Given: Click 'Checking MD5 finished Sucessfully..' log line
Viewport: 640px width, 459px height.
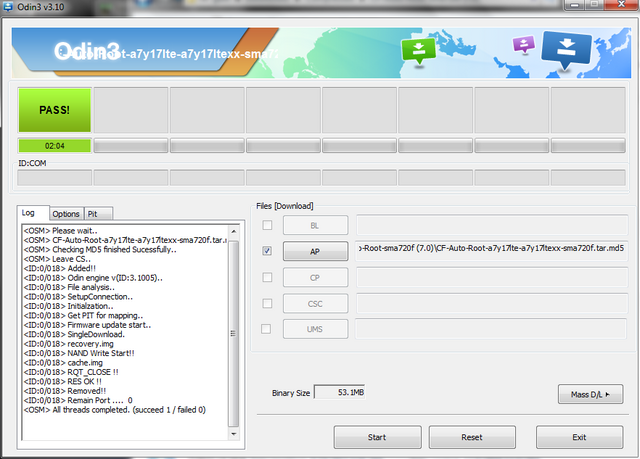Looking at the screenshot, I should [100, 250].
